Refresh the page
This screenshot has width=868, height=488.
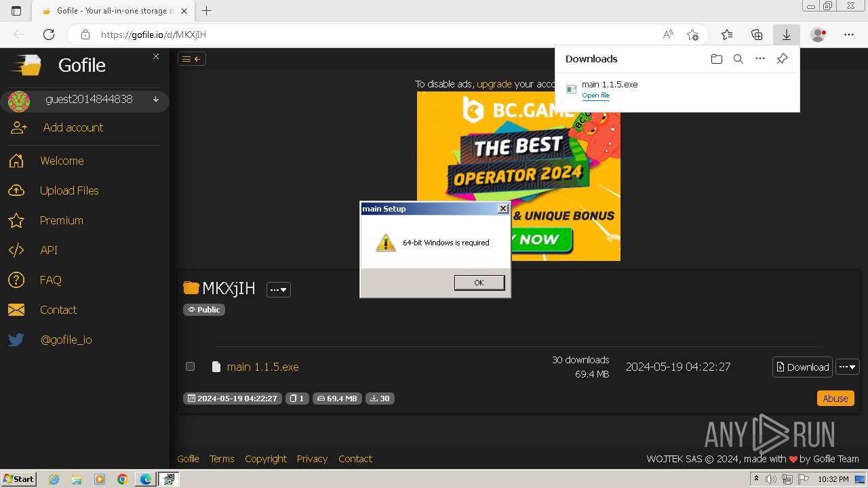coord(49,35)
